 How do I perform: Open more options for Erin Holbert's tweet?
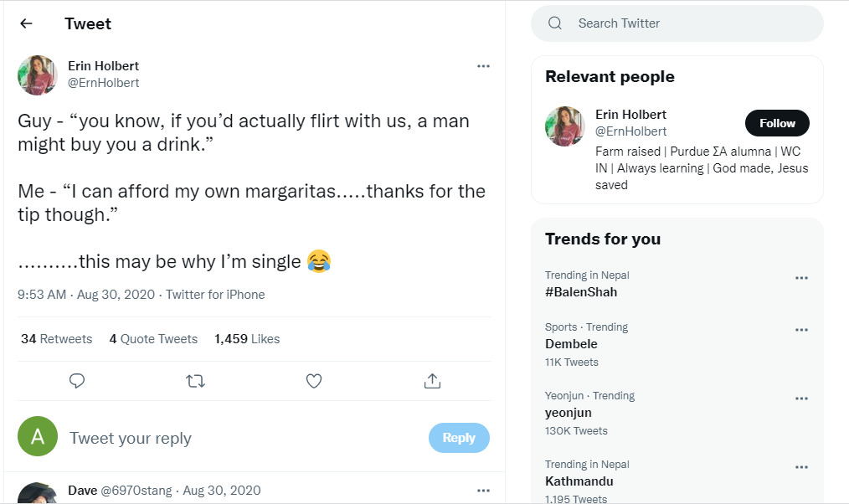click(x=483, y=66)
